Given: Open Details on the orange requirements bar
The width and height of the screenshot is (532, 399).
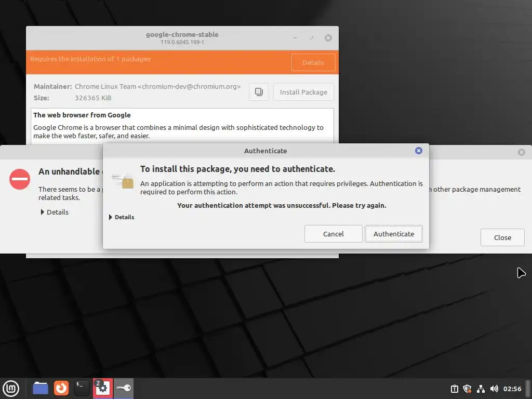Looking at the screenshot, I should coord(313,62).
